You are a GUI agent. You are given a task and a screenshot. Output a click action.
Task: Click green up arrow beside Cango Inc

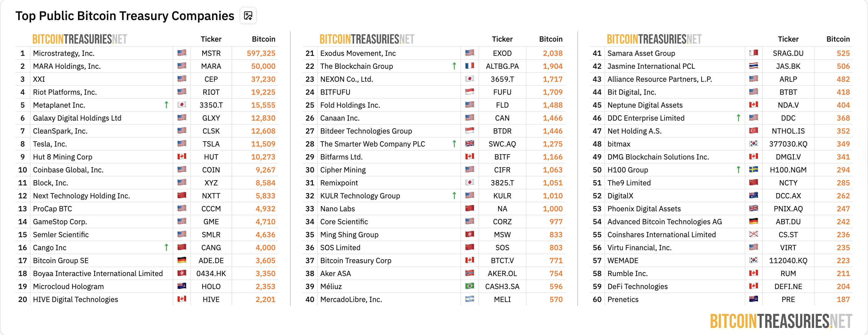coord(166,248)
